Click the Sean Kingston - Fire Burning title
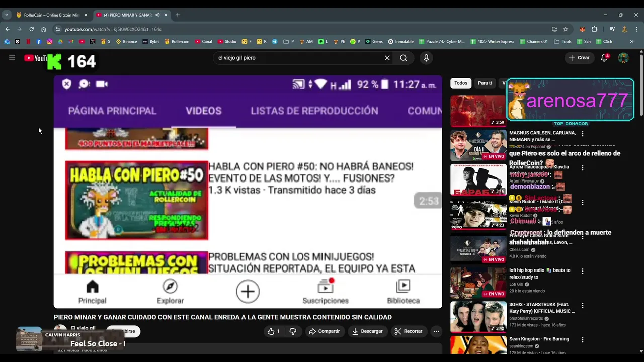 click(x=539, y=339)
